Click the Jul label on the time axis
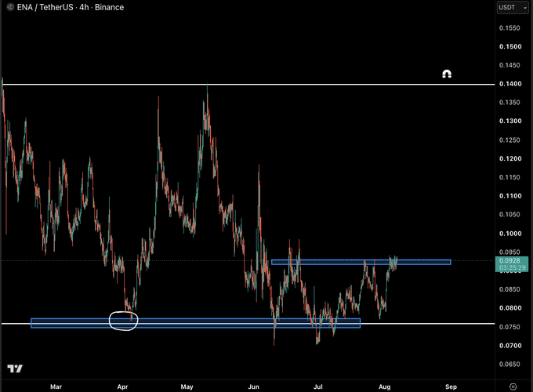Viewport: 533px width, 392px height. (317, 387)
